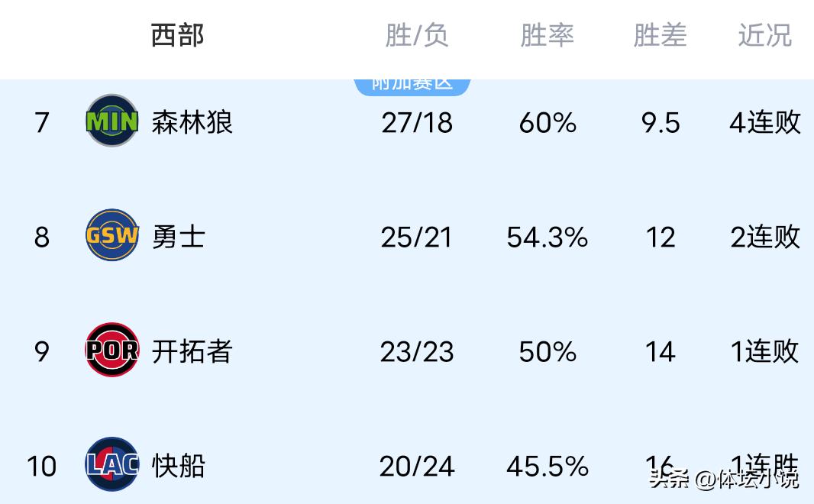This screenshot has width=814, height=504.
Task: Open the 快船 team name
Action: 179,466
